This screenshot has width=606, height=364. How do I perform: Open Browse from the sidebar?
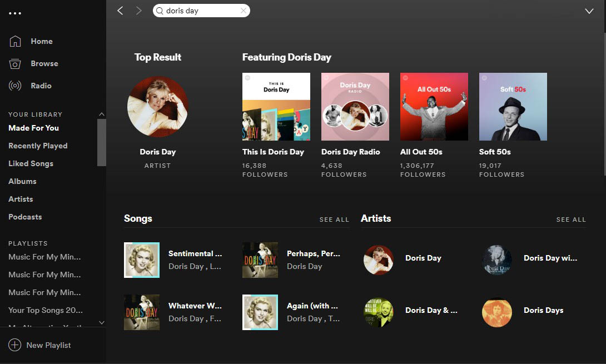coord(44,63)
